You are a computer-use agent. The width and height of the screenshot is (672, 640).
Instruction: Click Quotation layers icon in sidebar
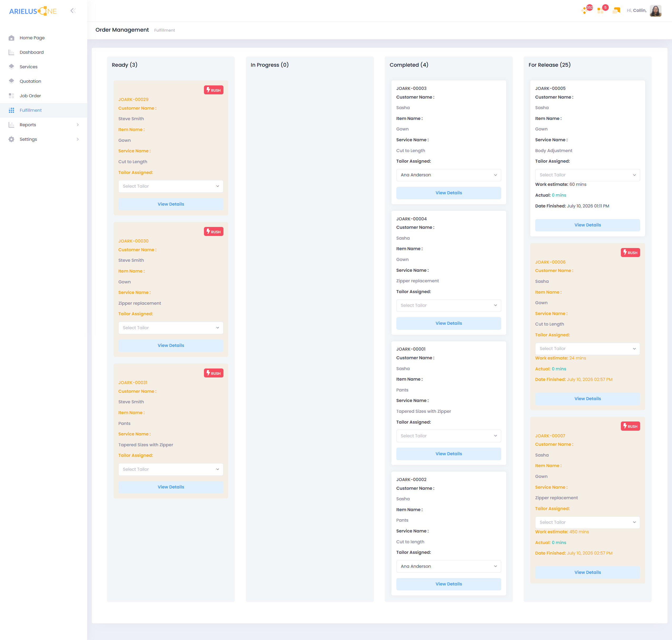11,81
